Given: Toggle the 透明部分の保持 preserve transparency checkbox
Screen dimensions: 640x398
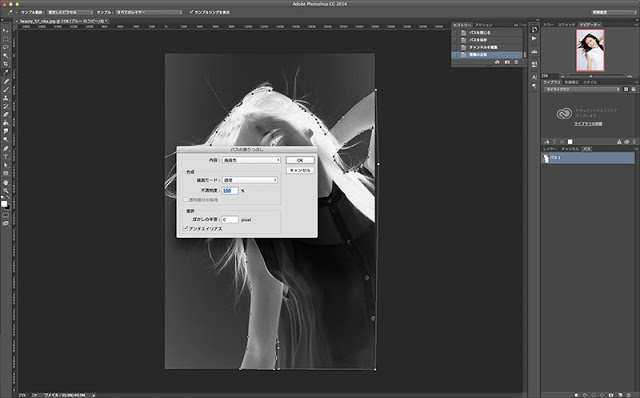Looking at the screenshot, I should pyautogui.click(x=186, y=200).
